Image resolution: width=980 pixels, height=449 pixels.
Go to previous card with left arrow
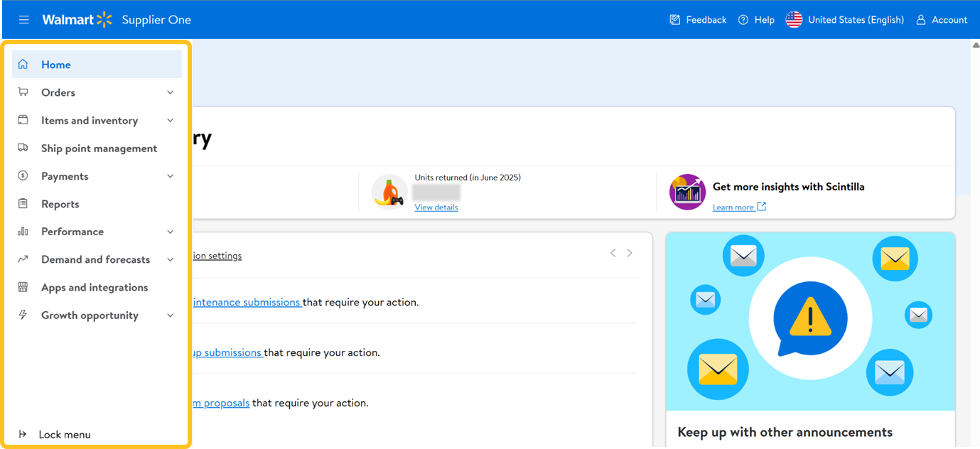point(613,253)
